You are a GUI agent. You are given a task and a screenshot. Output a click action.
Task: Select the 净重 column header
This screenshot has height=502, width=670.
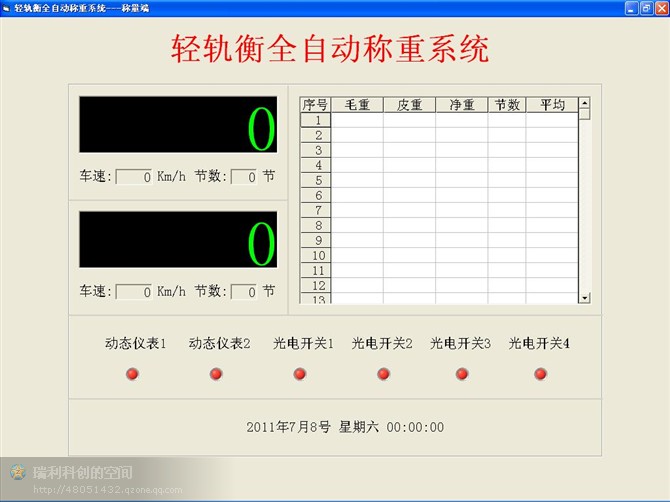click(x=461, y=104)
